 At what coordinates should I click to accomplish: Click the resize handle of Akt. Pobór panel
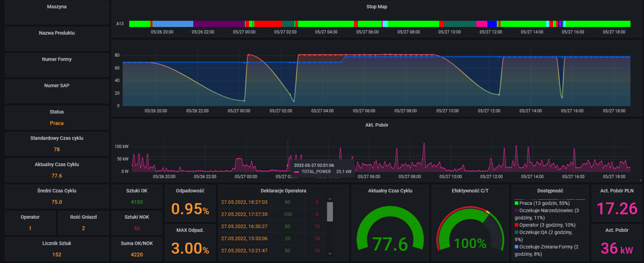point(640,180)
